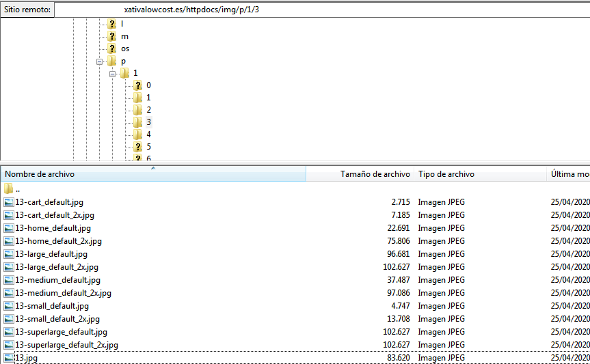This screenshot has height=364, width=590.
Task: Select file 13-medium_default.jpg icon
Action: pyautogui.click(x=9, y=280)
